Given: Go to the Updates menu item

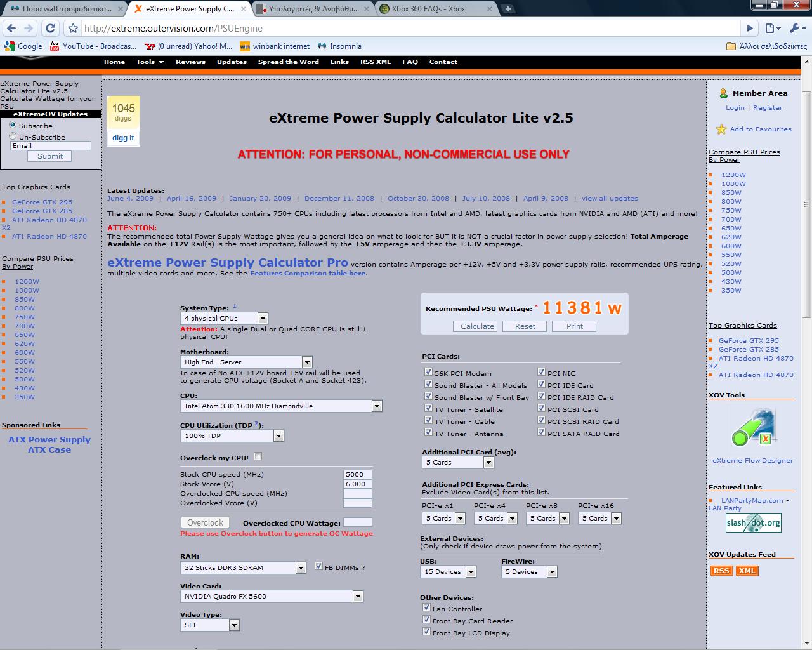Looking at the screenshot, I should tap(232, 62).
